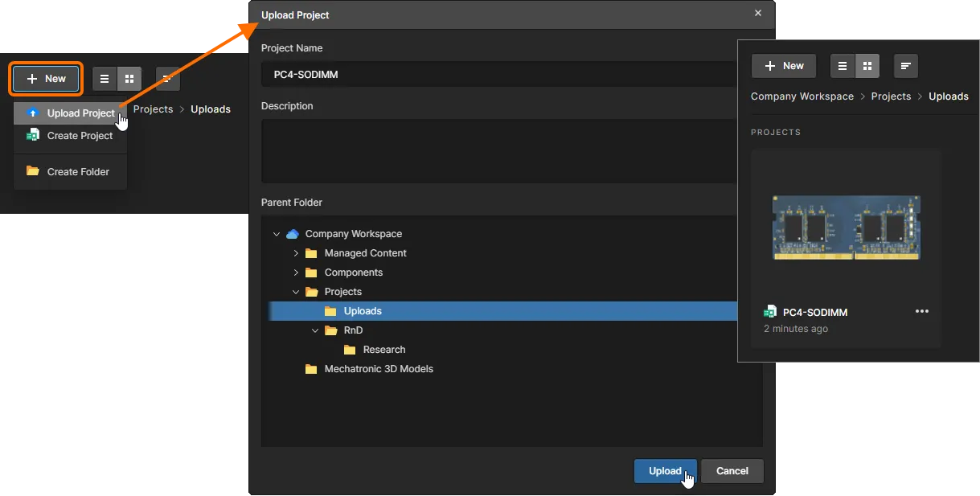Choose Create Project from the New menu
The width and height of the screenshot is (980, 496).
[x=71, y=136]
